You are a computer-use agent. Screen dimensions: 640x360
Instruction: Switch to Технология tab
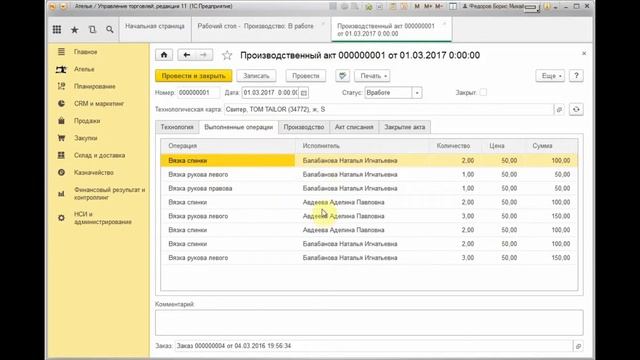point(177,127)
